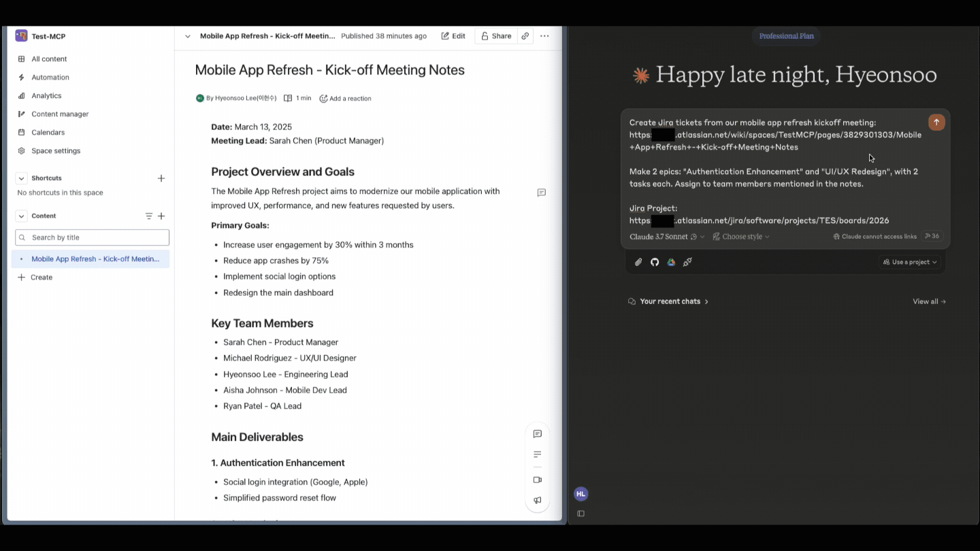Click the Edit page button
The image size is (980, 551).
pos(453,36)
